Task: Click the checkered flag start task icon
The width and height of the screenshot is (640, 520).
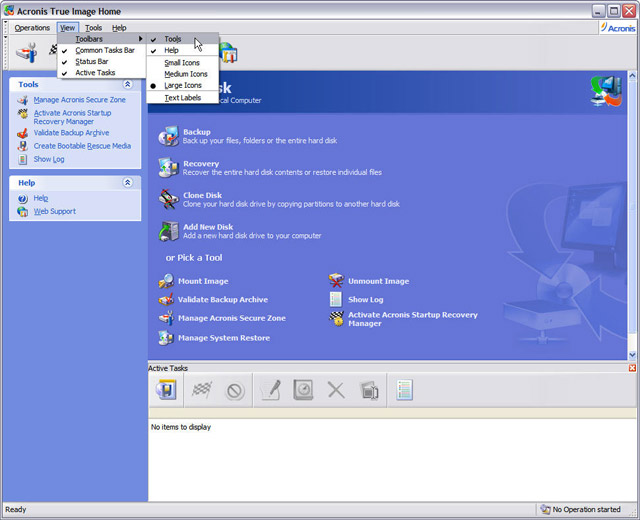Action: pyautogui.click(x=202, y=390)
